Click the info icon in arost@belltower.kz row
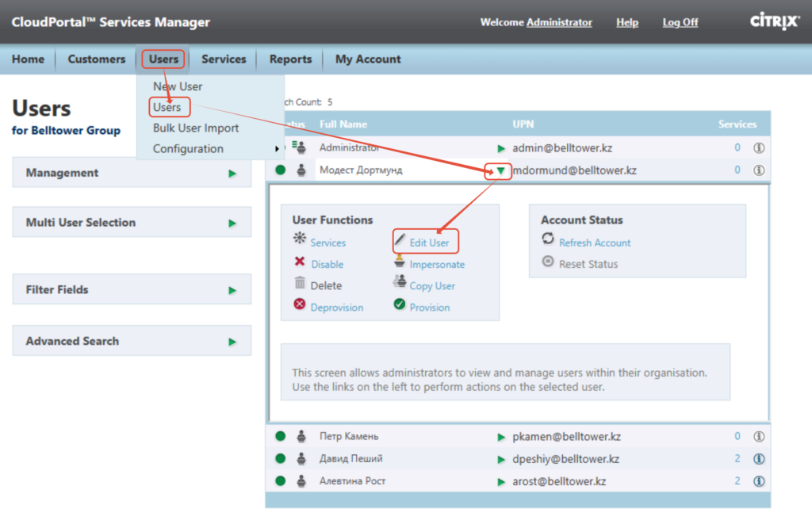The height and width of the screenshot is (520, 812). point(759,481)
